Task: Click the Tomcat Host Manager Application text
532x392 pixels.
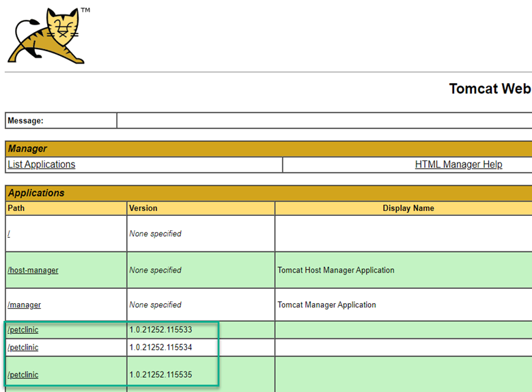Action: pos(336,270)
